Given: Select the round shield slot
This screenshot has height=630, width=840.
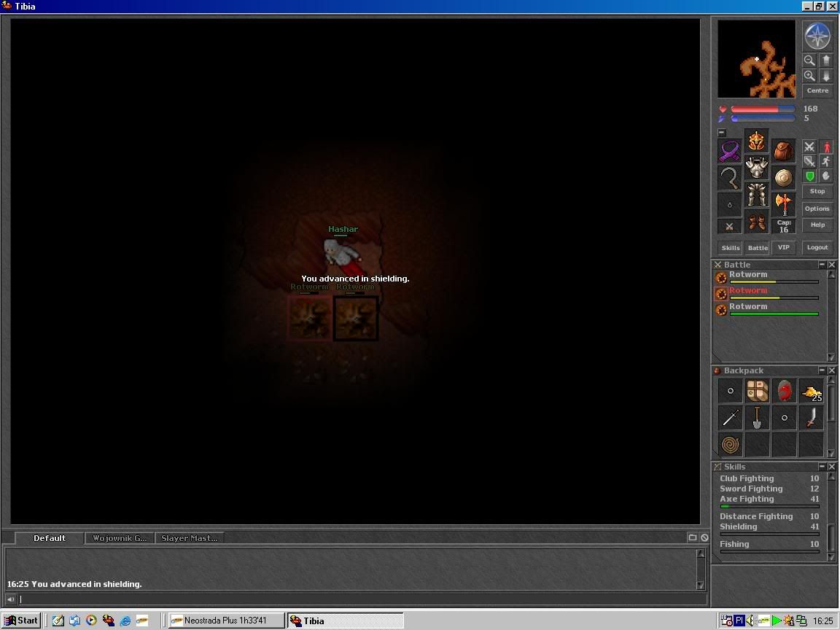Looking at the screenshot, I should (x=783, y=178).
